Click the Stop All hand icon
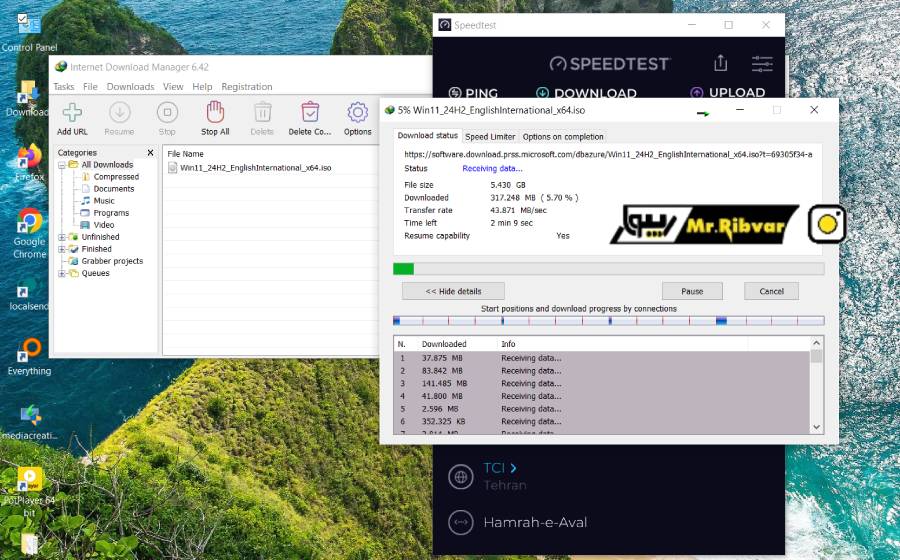Viewport: 900px width, 560px height. pos(215,112)
